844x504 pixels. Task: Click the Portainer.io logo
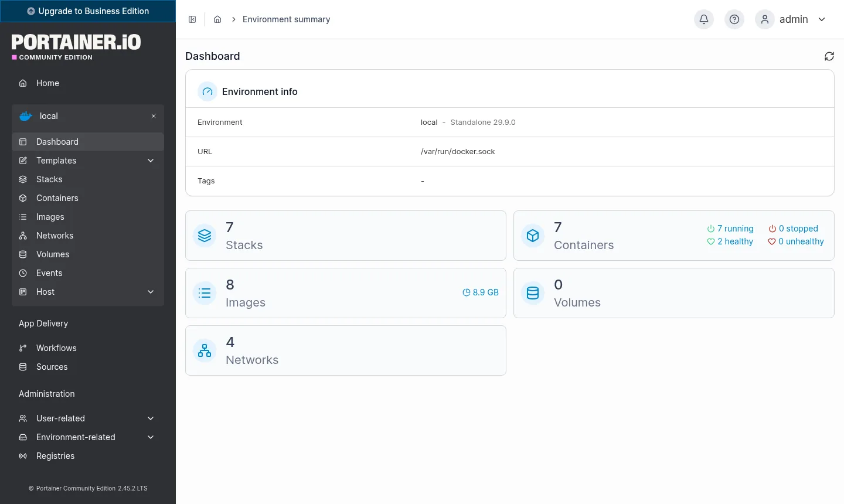76,47
